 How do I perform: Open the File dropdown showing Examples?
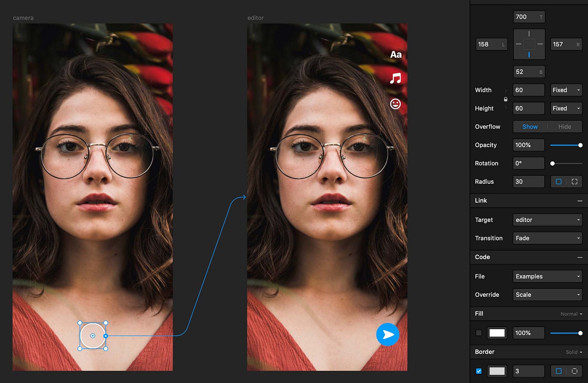point(548,276)
